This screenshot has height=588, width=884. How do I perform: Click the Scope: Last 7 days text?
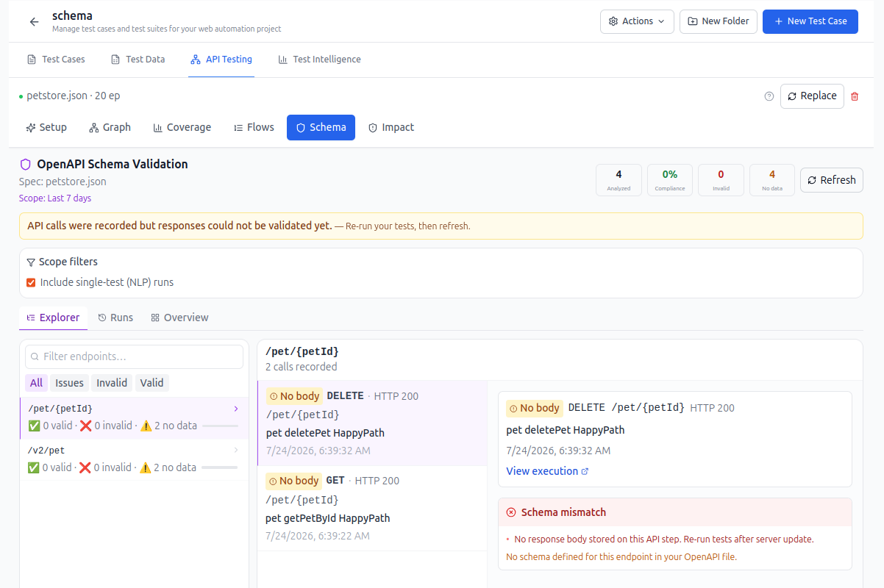[x=55, y=198]
